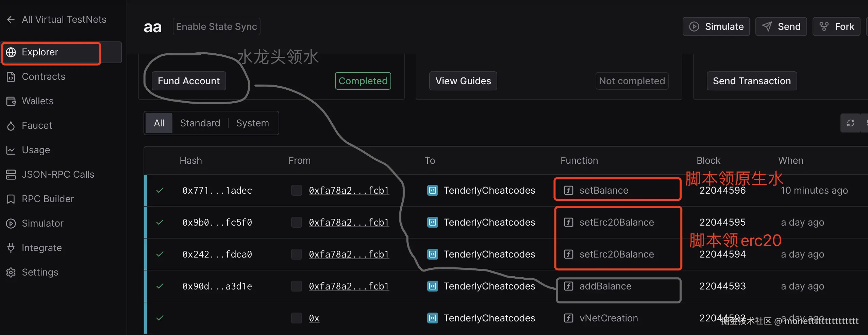Image resolution: width=868 pixels, height=335 pixels.
Task: Click the Simulate button
Action: tap(716, 27)
